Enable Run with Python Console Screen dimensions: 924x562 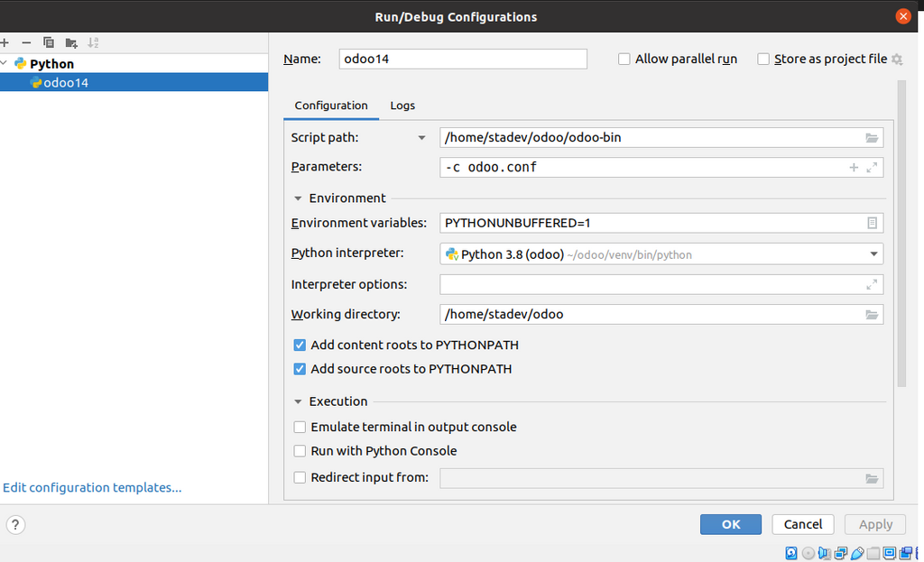pyautogui.click(x=300, y=450)
